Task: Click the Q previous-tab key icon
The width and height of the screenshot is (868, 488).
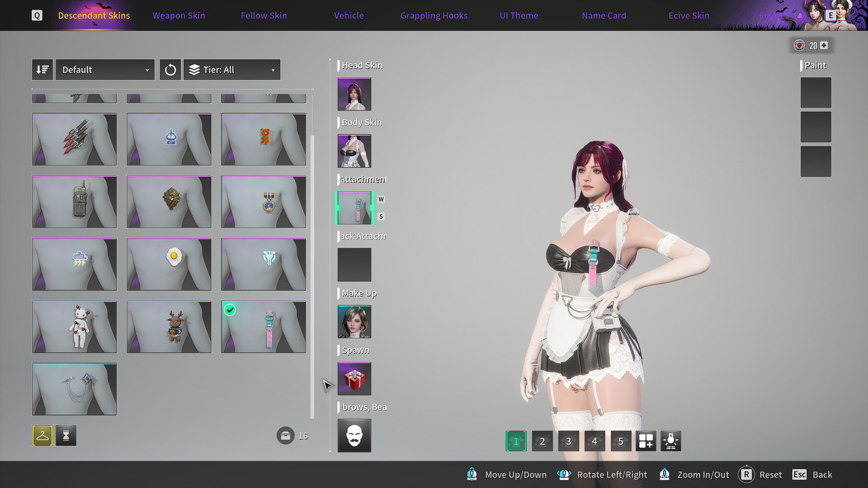Action: 37,15
